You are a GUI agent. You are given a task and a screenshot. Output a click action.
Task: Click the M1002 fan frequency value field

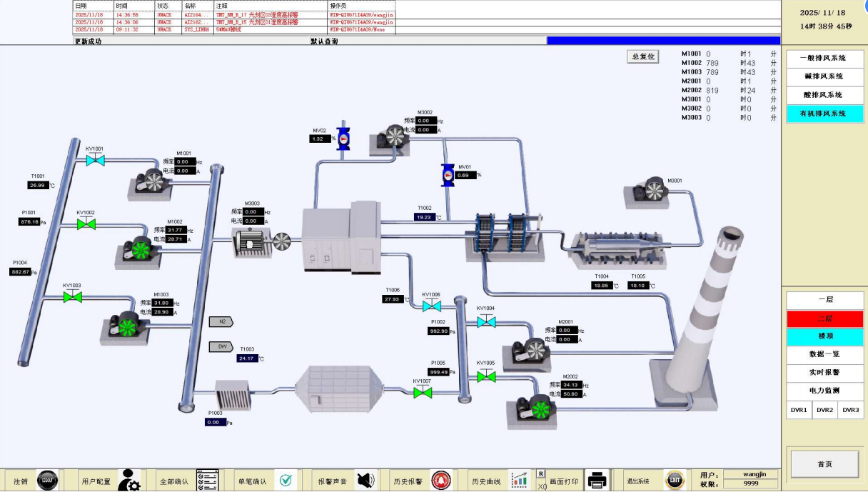tap(176, 231)
